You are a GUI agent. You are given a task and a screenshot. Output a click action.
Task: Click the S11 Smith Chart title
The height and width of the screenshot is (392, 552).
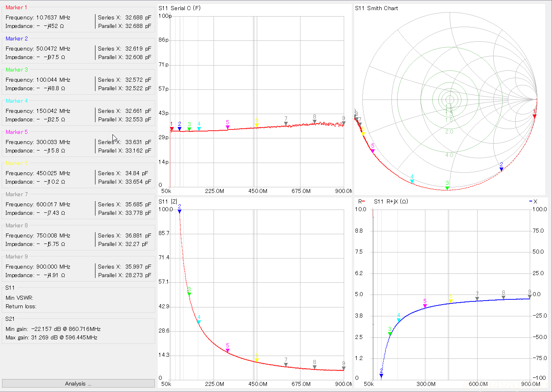click(x=376, y=8)
